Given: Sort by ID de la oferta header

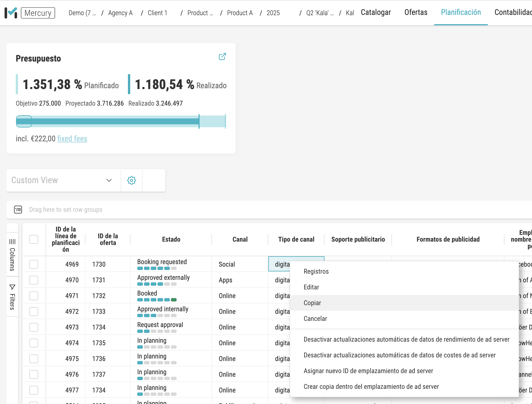Looking at the screenshot, I should [108, 239].
